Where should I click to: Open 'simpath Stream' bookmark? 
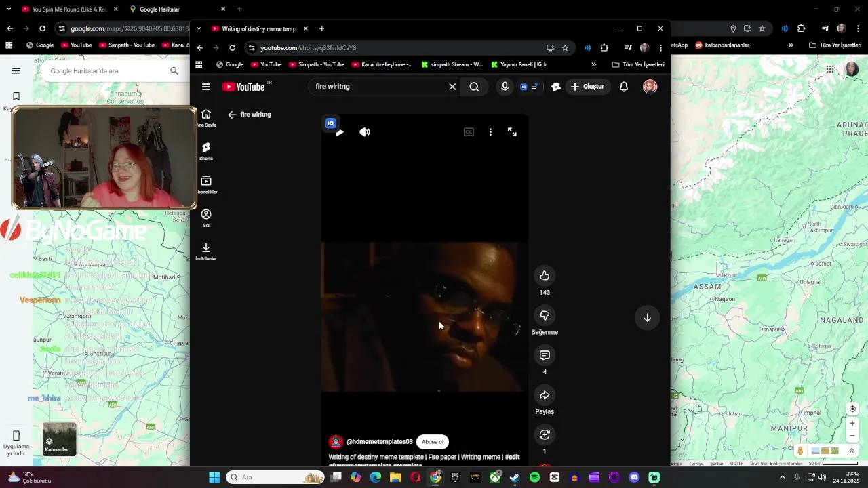(x=452, y=64)
